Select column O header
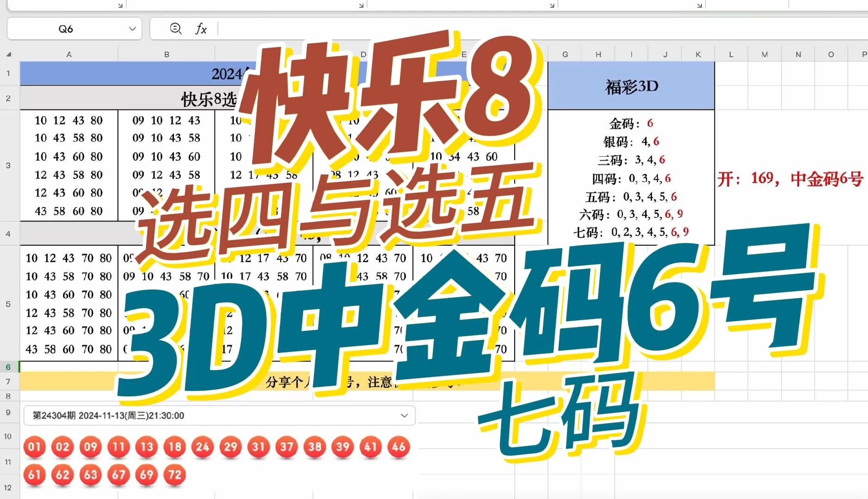 [831, 54]
